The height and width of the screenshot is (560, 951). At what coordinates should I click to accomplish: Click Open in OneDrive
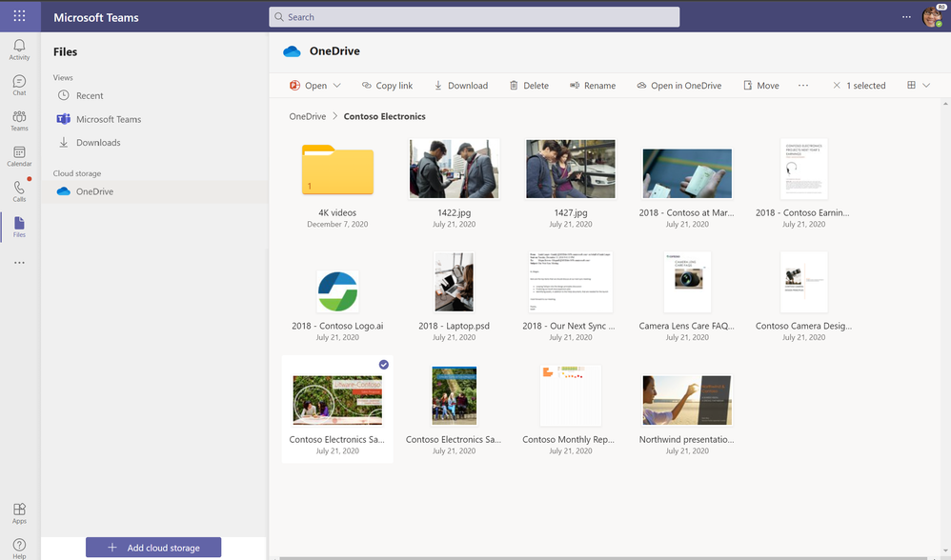(678, 86)
